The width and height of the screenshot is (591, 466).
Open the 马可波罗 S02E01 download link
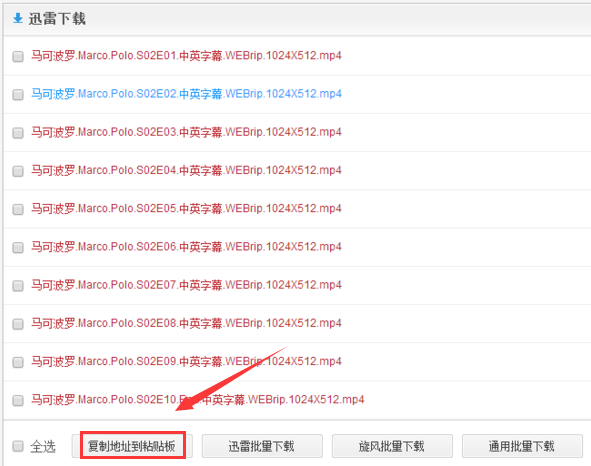tap(186, 56)
